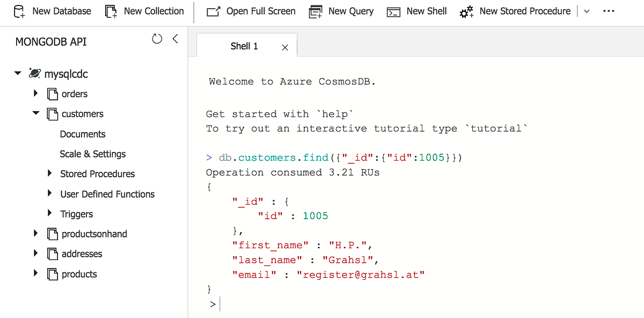The width and height of the screenshot is (644, 318).
Task: Switch to the Shell 1 tab
Action: [x=244, y=46]
